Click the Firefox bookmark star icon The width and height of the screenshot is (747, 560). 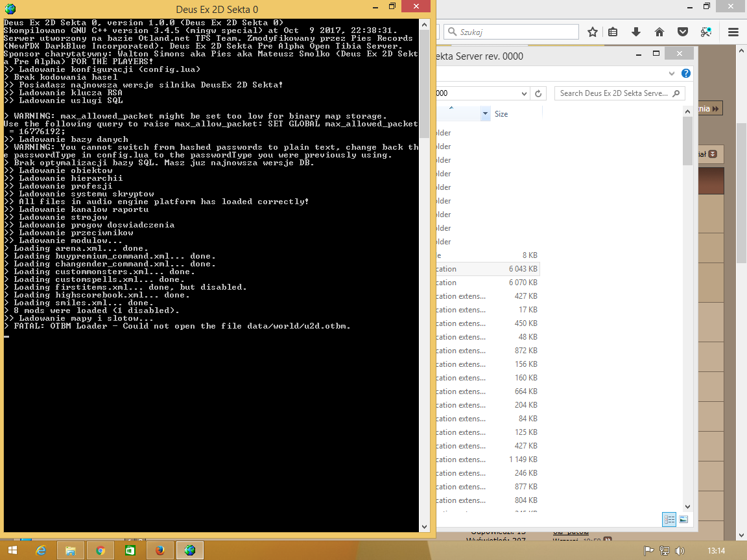pyautogui.click(x=592, y=32)
